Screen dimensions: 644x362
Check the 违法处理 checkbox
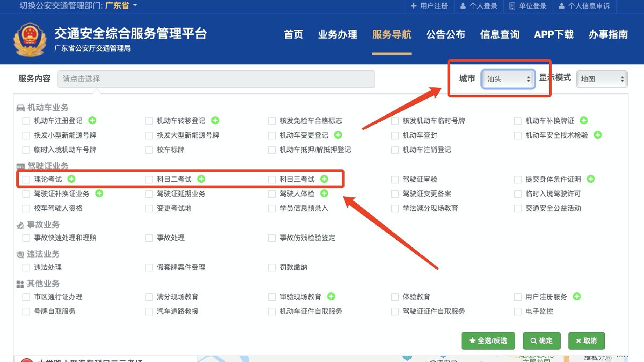point(26,267)
